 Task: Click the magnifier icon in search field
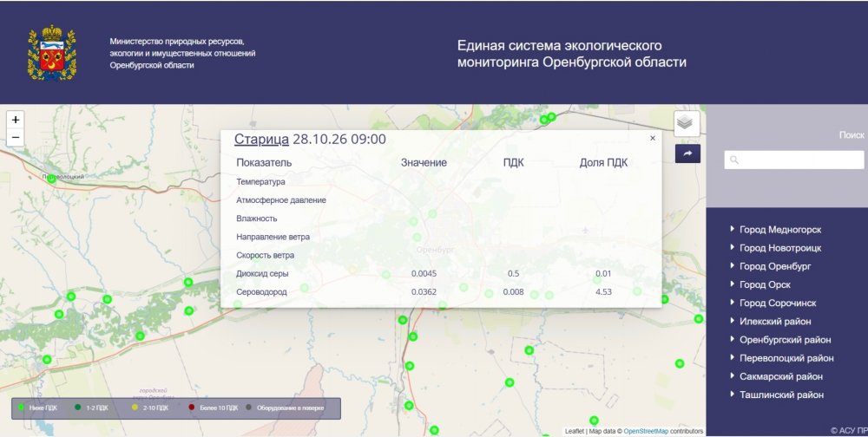(x=734, y=160)
